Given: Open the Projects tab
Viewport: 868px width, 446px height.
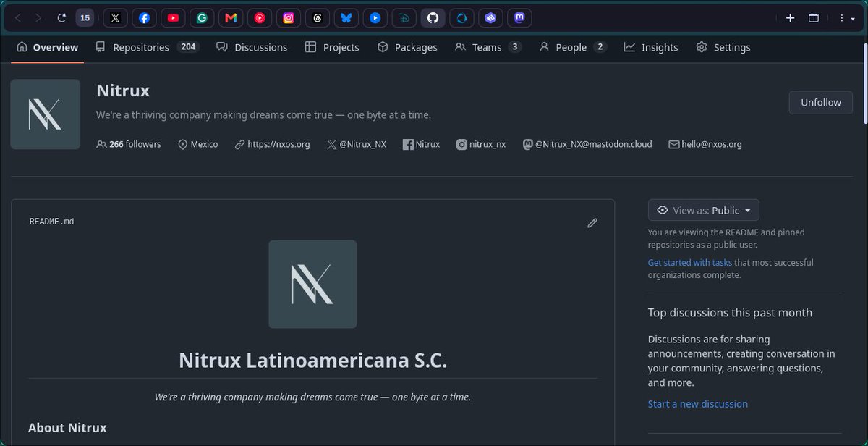Looking at the screenshot, I should coord(332,47).
